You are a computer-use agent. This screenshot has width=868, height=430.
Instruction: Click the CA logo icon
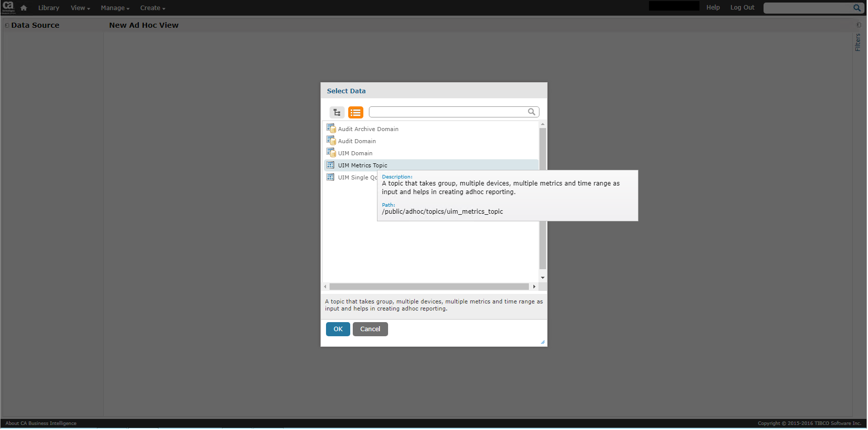tap(9, 7)
